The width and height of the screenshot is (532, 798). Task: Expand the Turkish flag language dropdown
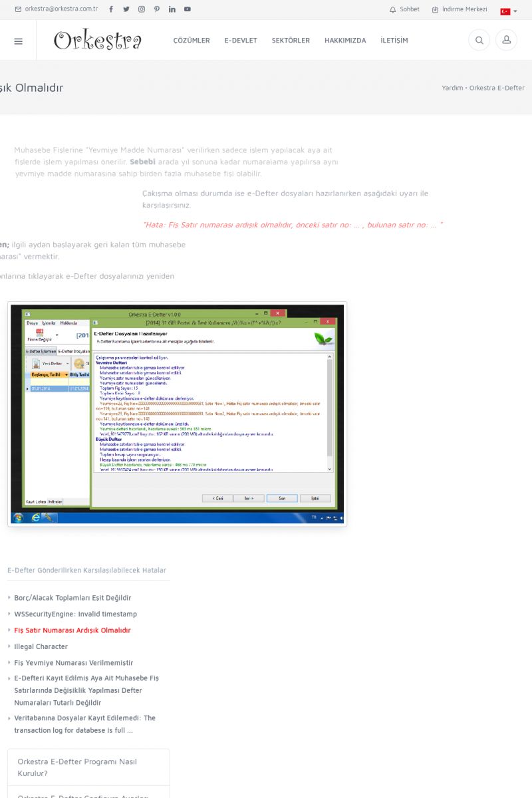click(x=508, y=11)
